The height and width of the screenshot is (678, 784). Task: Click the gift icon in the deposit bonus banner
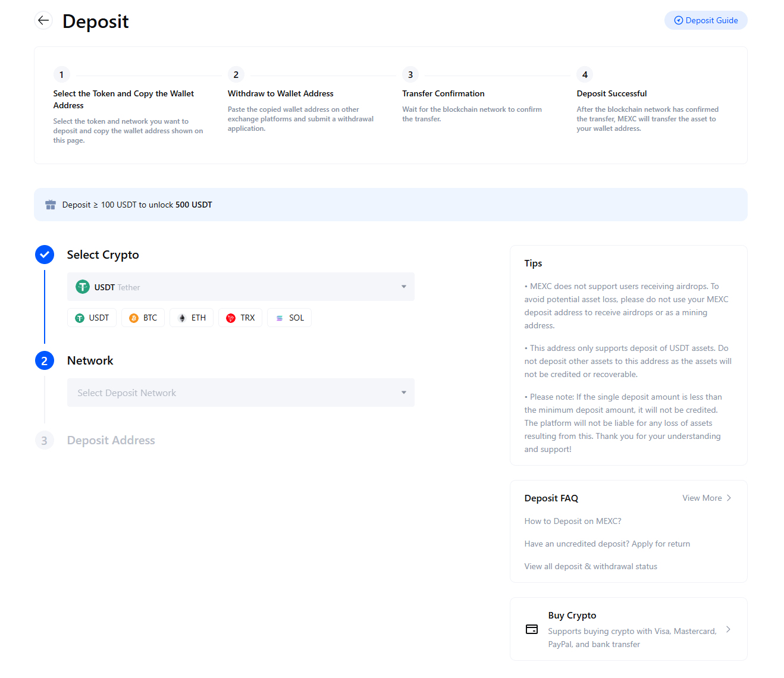click(x=51, y=204)
